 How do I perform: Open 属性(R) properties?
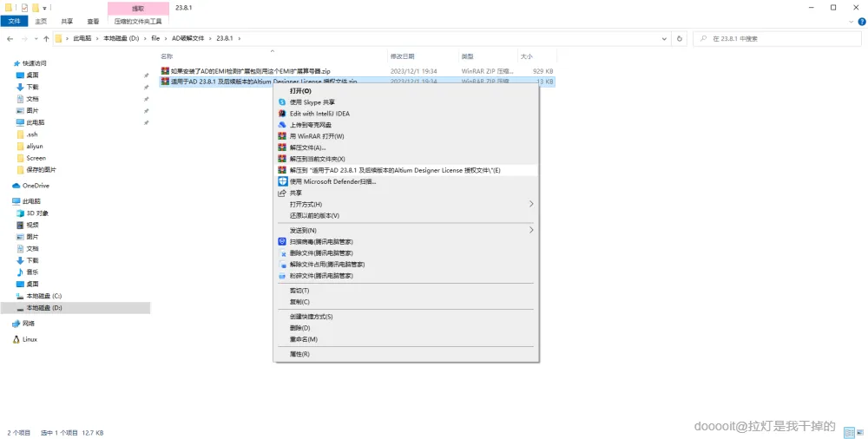[x=405, y=354]
